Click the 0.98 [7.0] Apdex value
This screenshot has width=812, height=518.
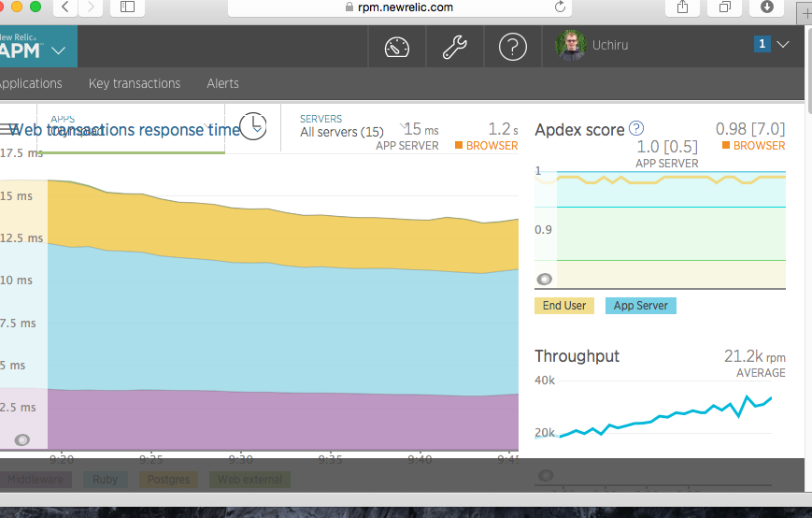coord(750,129)
